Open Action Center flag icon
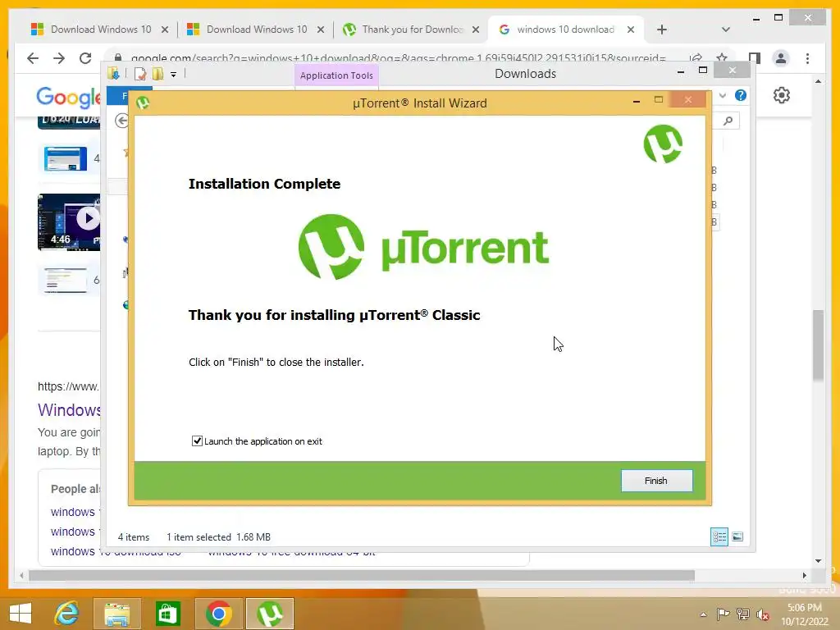The width and height of the screenshot is (840, 630). [723, 614]
